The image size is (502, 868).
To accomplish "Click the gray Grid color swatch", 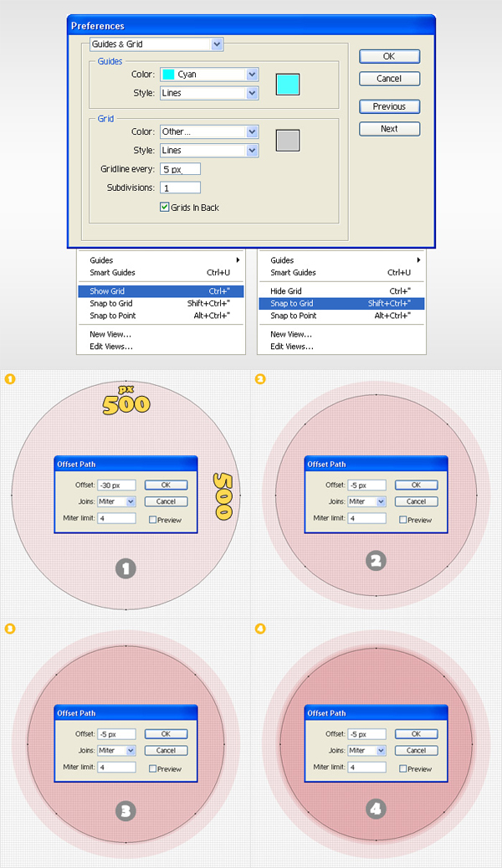I will click(x=288, y=141).
